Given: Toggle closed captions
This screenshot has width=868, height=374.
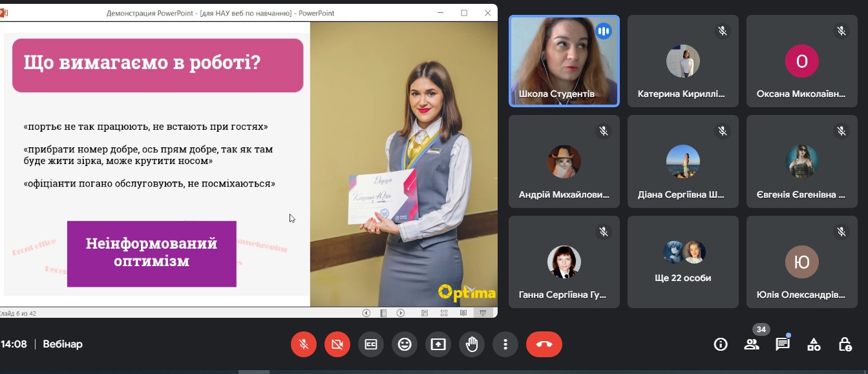Looking at the screenshot, I should point(371,344).
